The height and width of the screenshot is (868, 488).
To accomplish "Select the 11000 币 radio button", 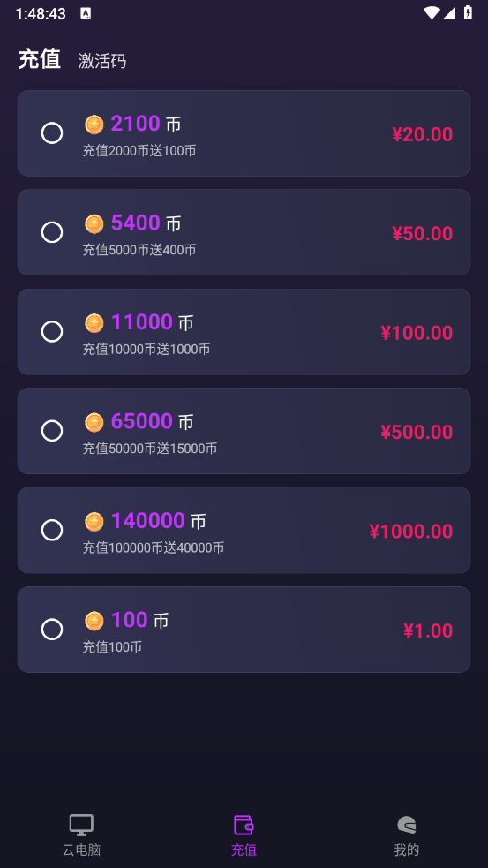I will [x=52, y=332].
